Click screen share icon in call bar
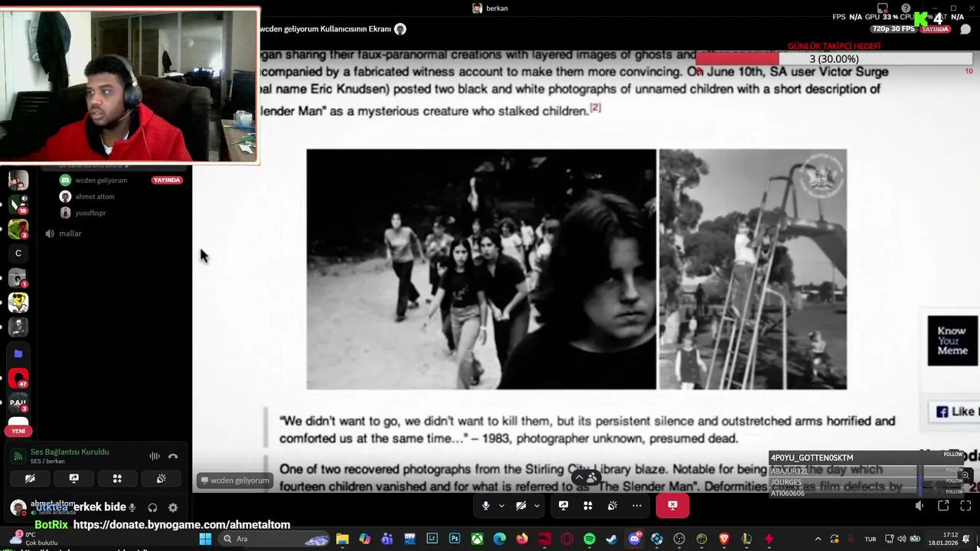980x551 pixels. click(x=563, y=505)
